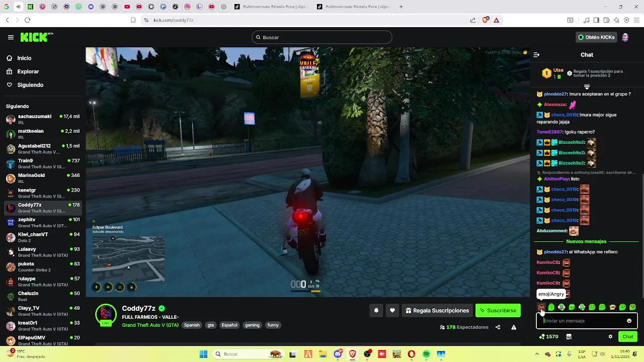Open Grand Theft Auto V (GTA) category link
Viewport: 644px width, 362px height.
coord(150,325)
